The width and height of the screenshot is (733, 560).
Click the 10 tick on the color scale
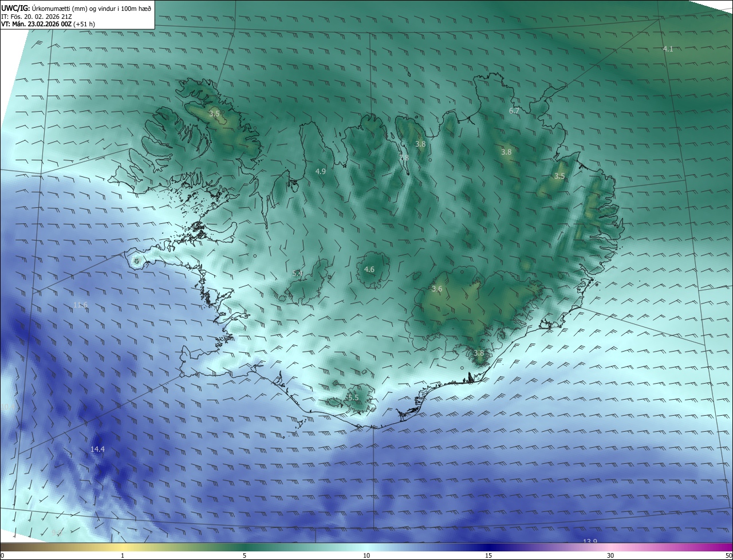[366, 555]
